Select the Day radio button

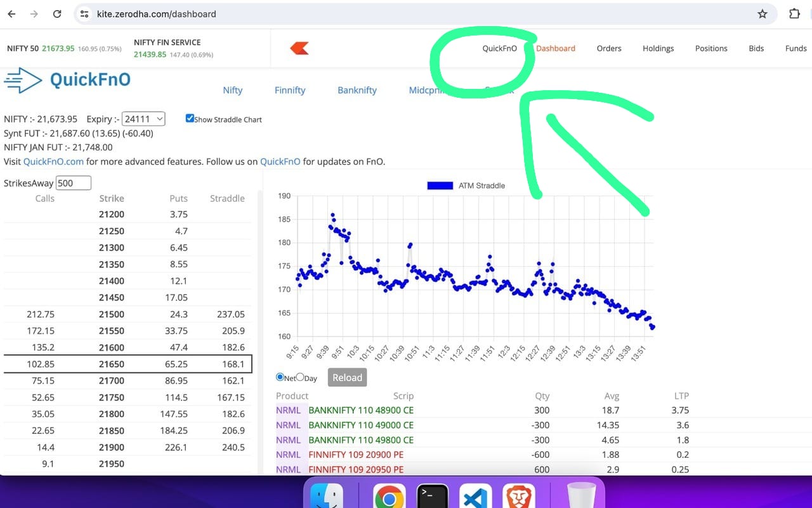(301, 377)
